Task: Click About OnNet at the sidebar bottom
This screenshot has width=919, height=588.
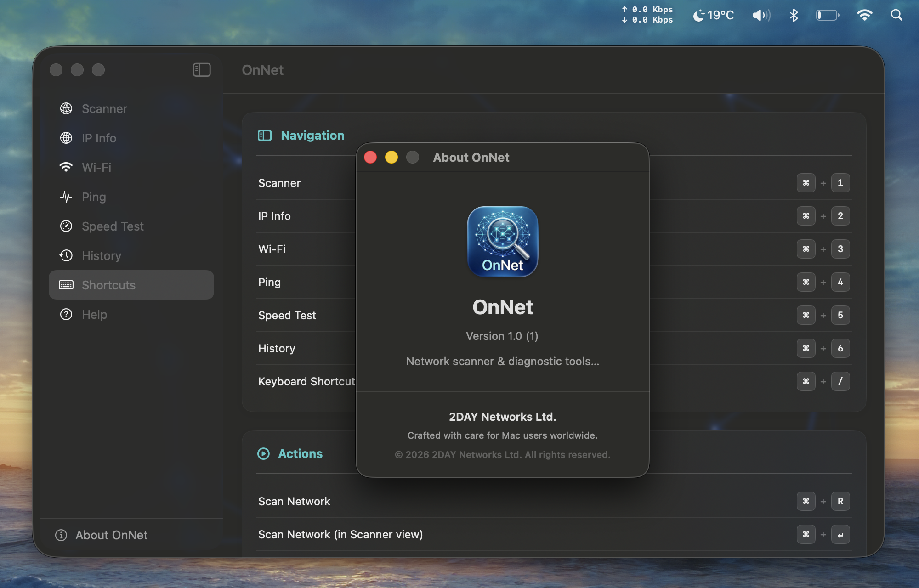Action: point(102,535)
